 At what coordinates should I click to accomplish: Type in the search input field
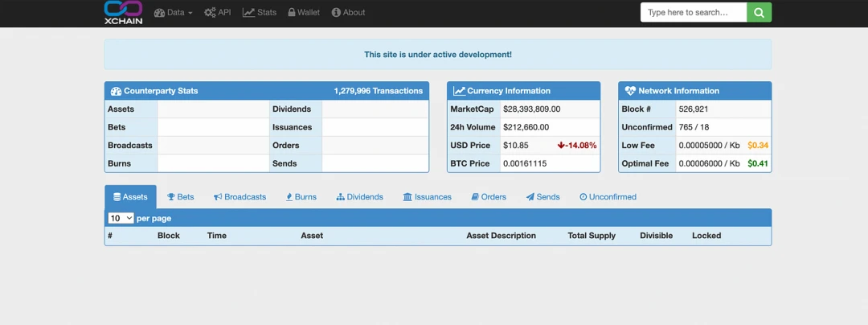(x=693, y=12)
